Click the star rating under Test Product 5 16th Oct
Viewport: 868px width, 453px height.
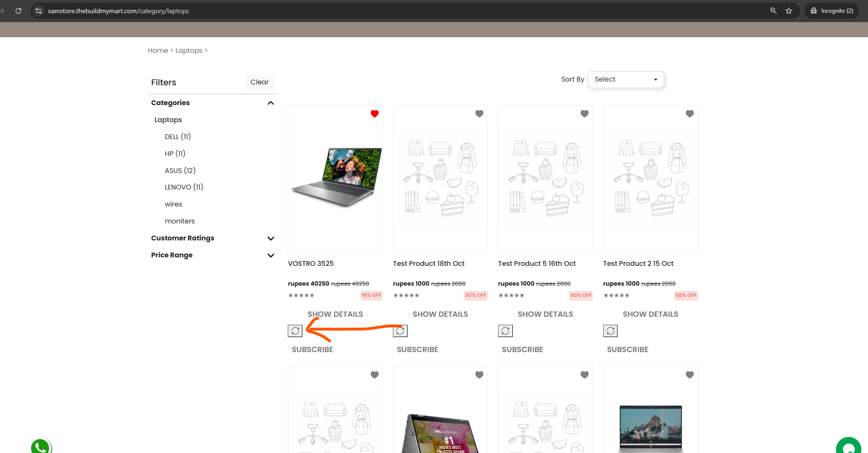pyautogui.click(x=511, y=296)
